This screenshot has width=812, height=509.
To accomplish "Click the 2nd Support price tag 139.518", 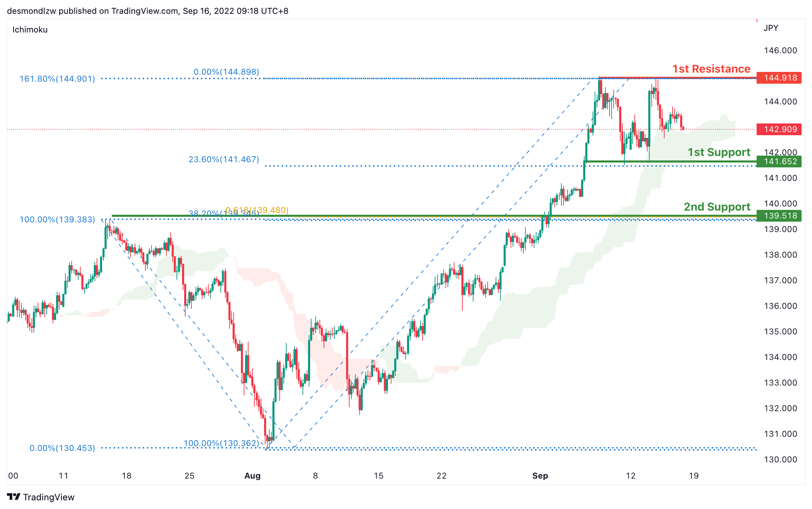I will tap(779, 216).
